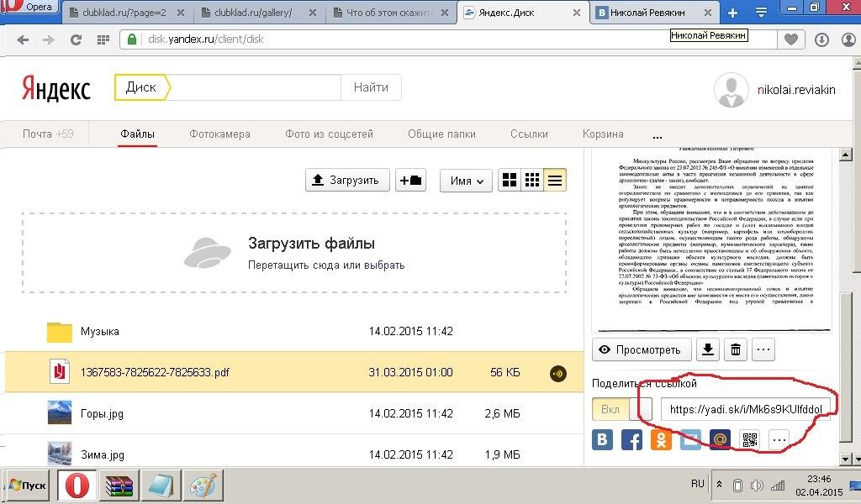This screenshot has height=504, width=861.
Task: Click the browser back arrow
Action: [x=23, y=39]
